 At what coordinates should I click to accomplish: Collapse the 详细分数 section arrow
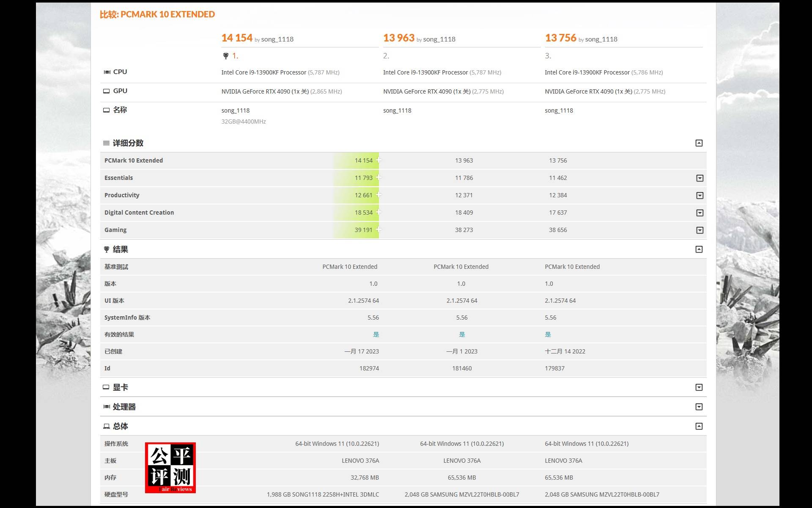699,143
